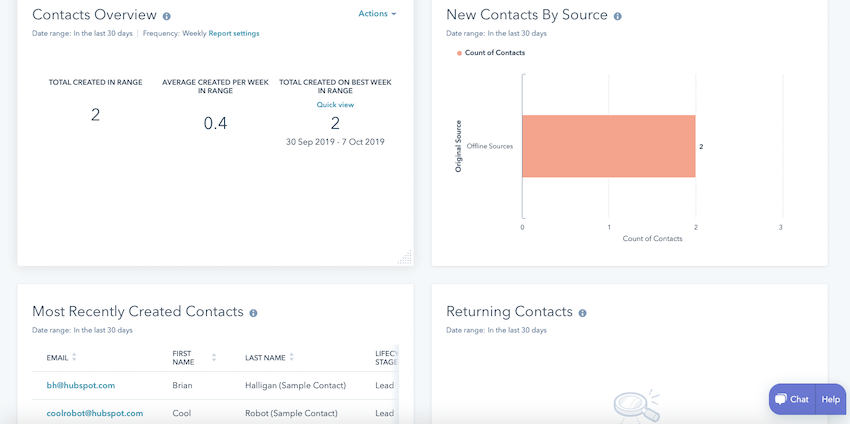The height and width of the screenshot is (424, 850).
Task: Open coolrobot@hubspot.com contact link
Action: pos(95,413)
